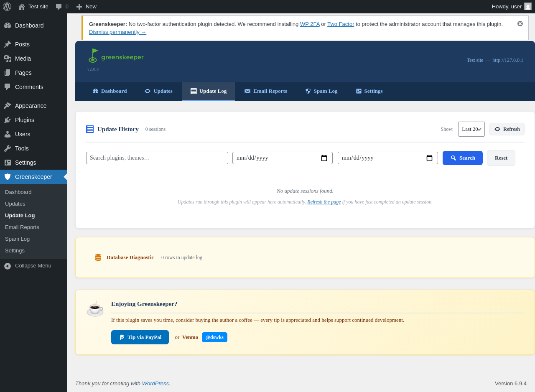
Task: Switch to the Spam Log tab
Action: tap(321, 91)
